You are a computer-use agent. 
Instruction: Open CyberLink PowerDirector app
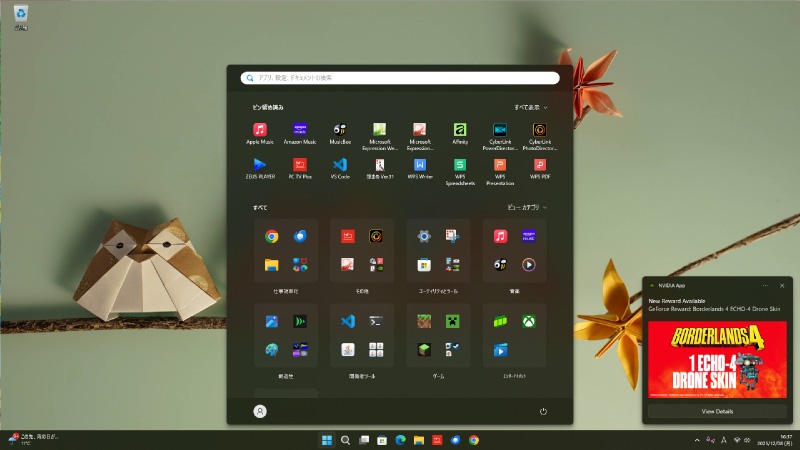tap(499, 130)
